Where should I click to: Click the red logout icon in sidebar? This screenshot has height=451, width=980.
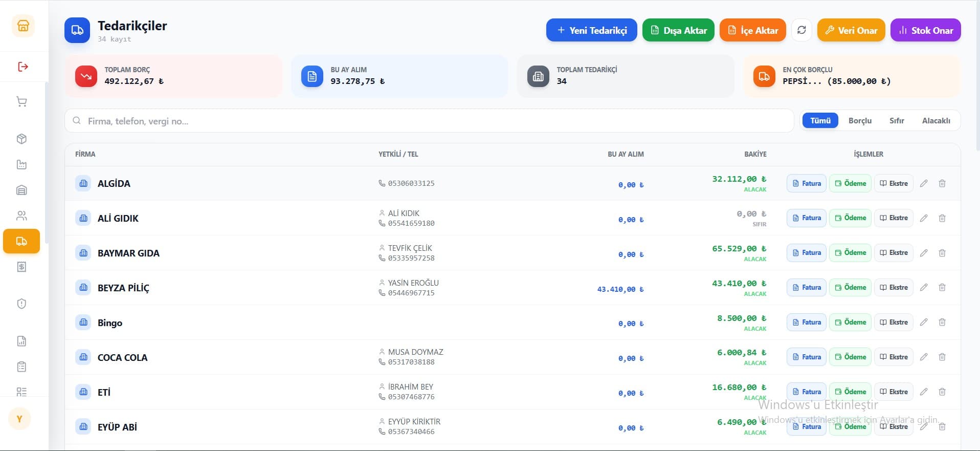[23, 67]
